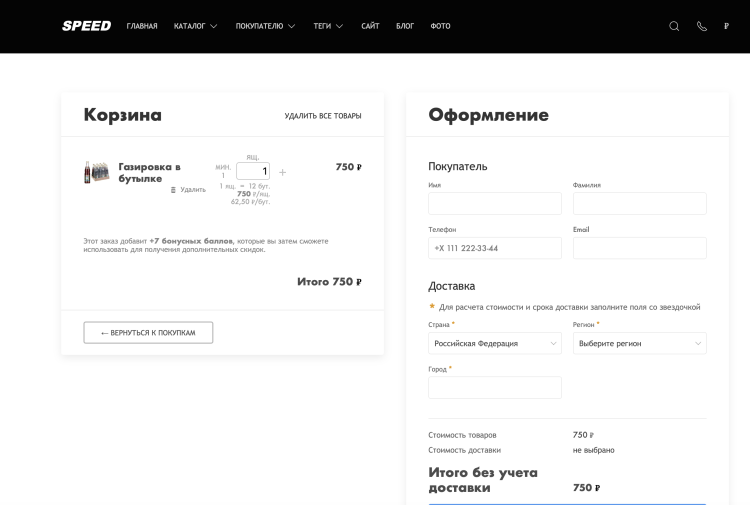Open the ФОТО menu item
Image resolution: width=750 pixels, height=505 pixels.
440,26
